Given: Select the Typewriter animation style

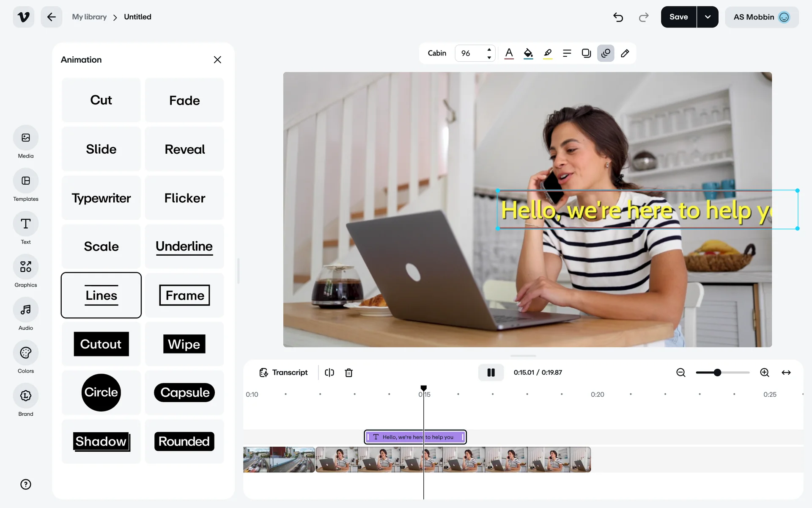Looking at the screenshot, I should point(101,198).
